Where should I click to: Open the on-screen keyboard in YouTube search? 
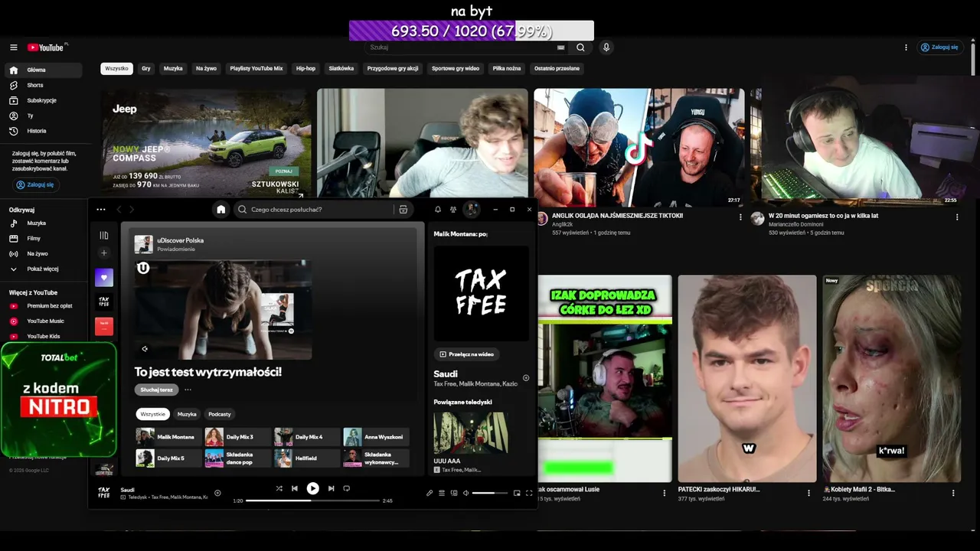coord(560,47)
